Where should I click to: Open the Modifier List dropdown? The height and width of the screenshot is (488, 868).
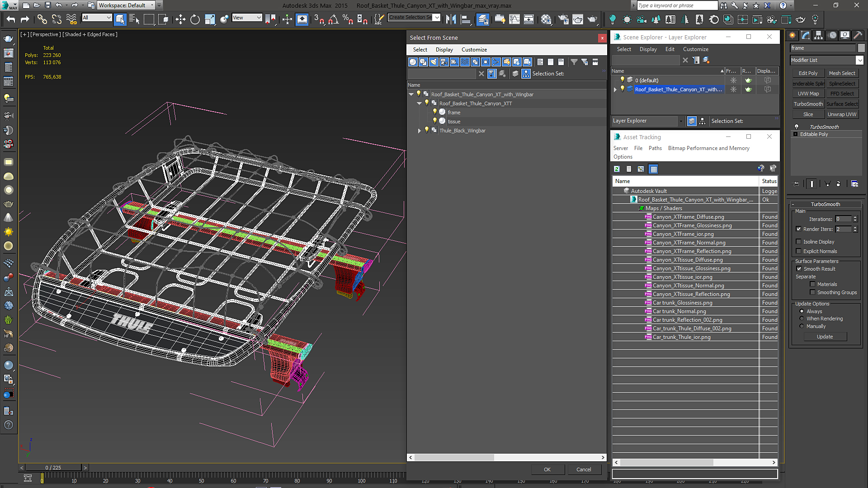click(x=859, y=60)
